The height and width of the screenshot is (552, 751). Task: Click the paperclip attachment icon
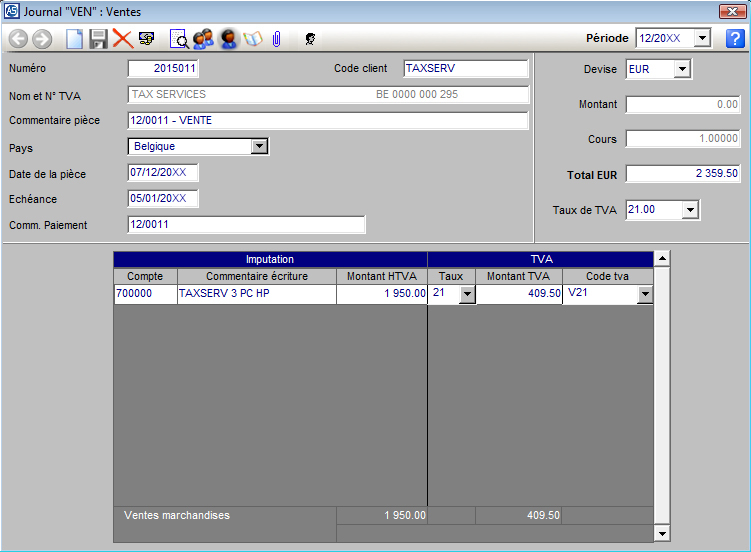tap(277, 39)
